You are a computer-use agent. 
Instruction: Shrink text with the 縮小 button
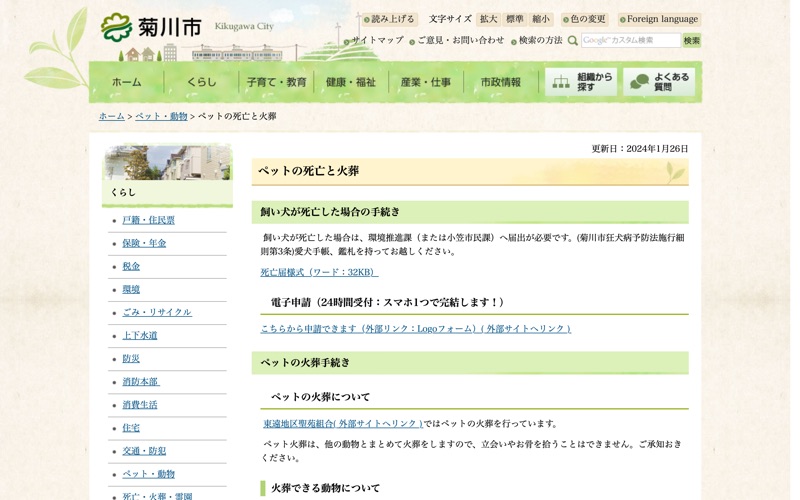tap(541, 19)
